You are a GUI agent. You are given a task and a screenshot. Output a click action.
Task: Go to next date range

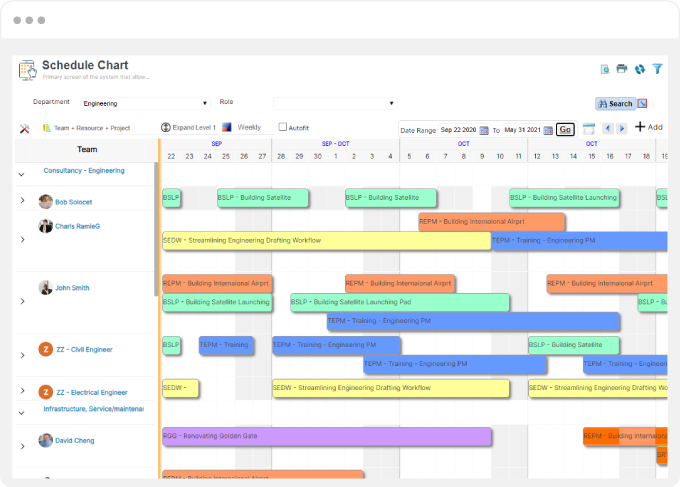point(622,128)
